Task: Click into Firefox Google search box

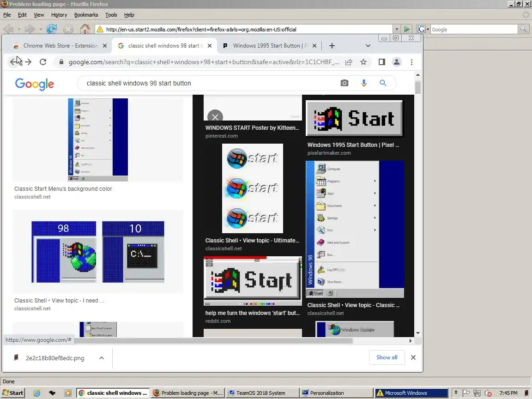Action: (474, 29)
